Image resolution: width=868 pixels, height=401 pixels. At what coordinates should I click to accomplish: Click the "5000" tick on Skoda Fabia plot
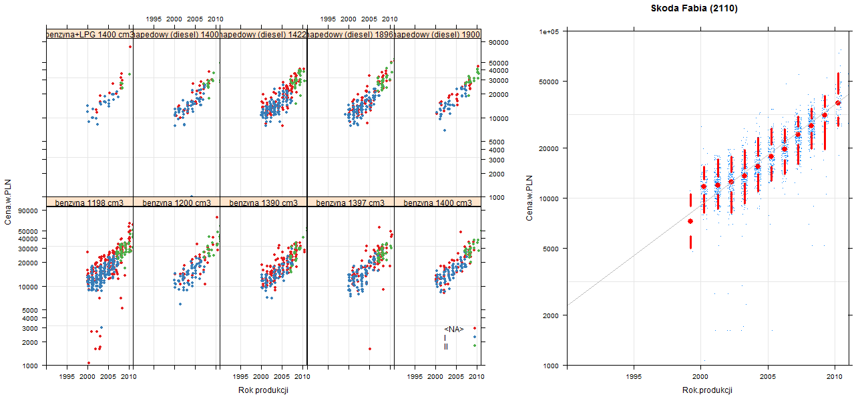[552, 249]
